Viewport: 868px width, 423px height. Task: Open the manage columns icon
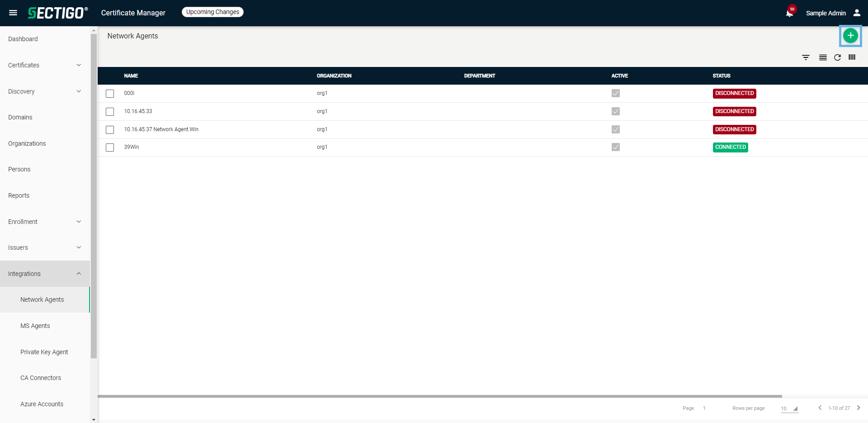(852, 57)
